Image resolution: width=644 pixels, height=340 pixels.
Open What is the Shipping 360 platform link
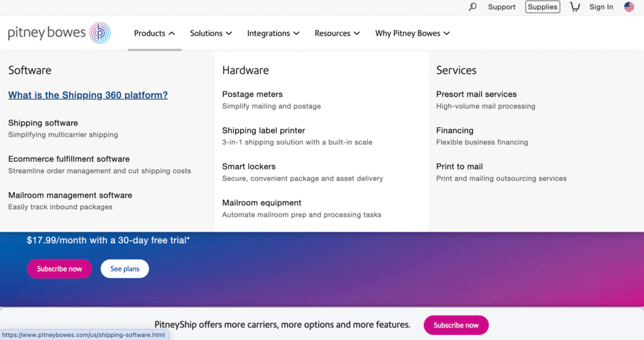(x=88, y=95)
